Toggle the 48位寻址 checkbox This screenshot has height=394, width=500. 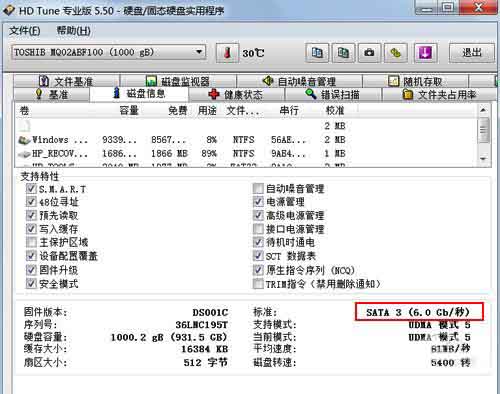(x=31, y=202)
